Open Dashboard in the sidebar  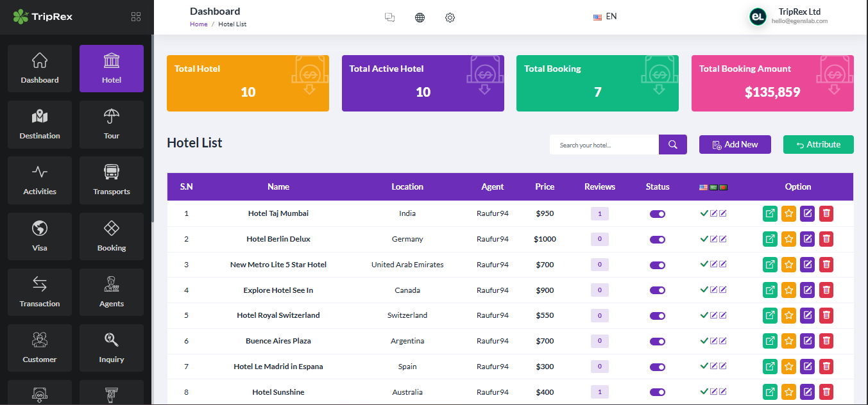tap(40, 69)
